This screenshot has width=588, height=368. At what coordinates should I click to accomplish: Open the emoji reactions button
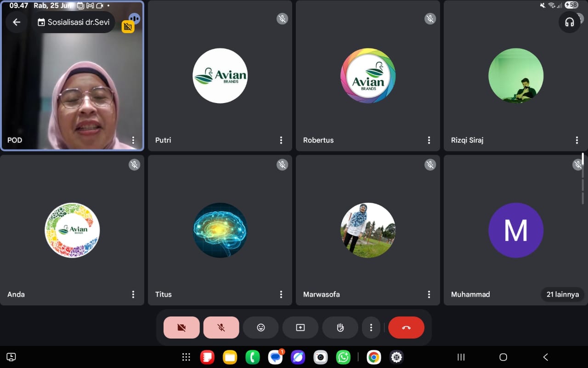point(261,328)
